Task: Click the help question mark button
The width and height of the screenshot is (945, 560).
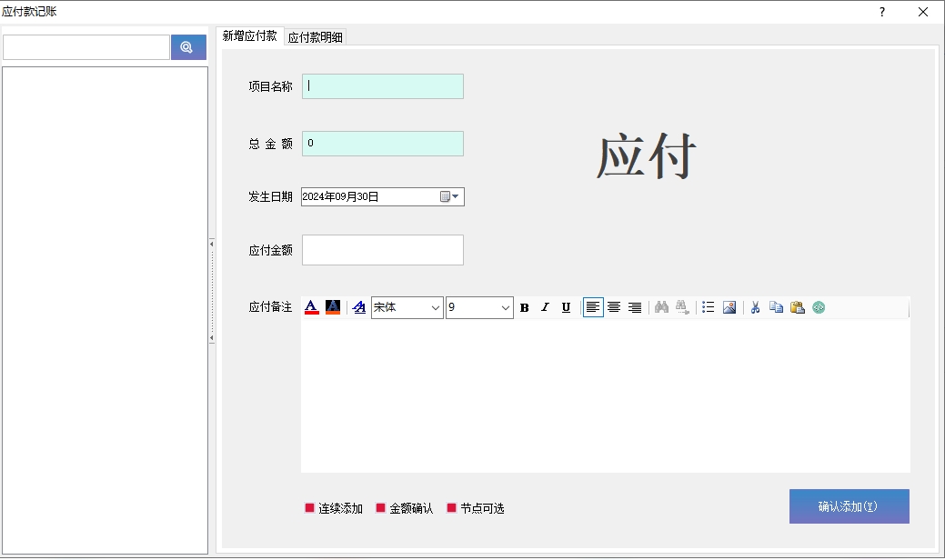Action: (x=881, y=12)
